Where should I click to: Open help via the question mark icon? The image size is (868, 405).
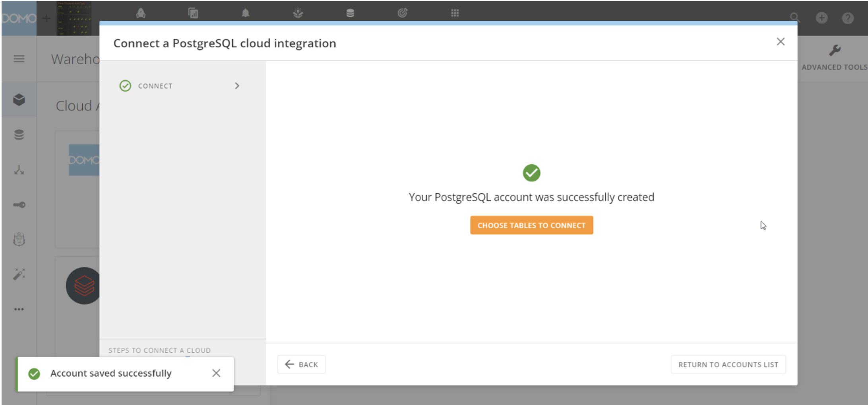848,18
